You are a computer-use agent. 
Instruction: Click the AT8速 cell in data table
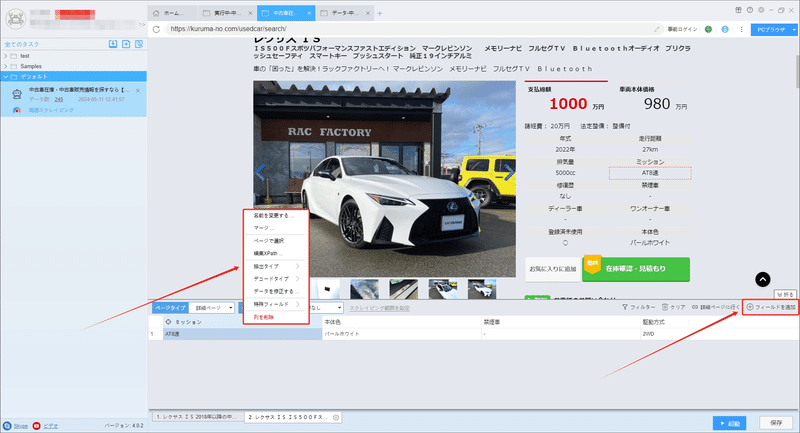click(x=242, y=334)
